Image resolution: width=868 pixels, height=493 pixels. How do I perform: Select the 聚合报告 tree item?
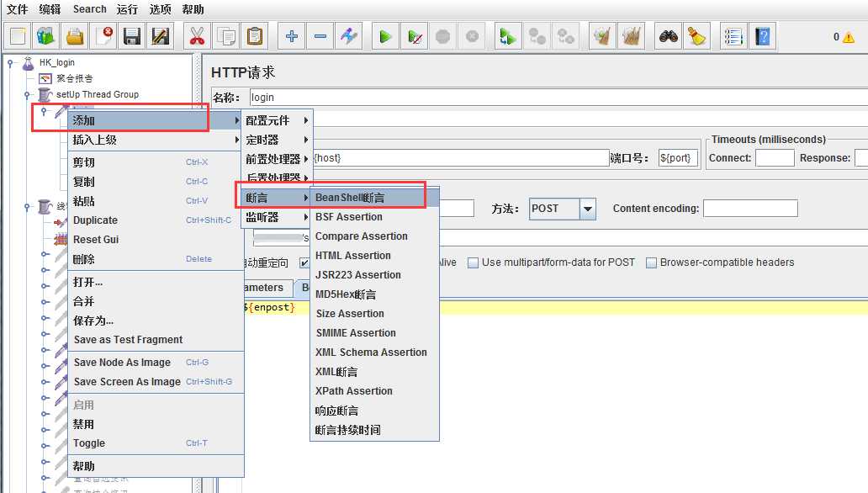pyautogui.click(x=74, y=78)
